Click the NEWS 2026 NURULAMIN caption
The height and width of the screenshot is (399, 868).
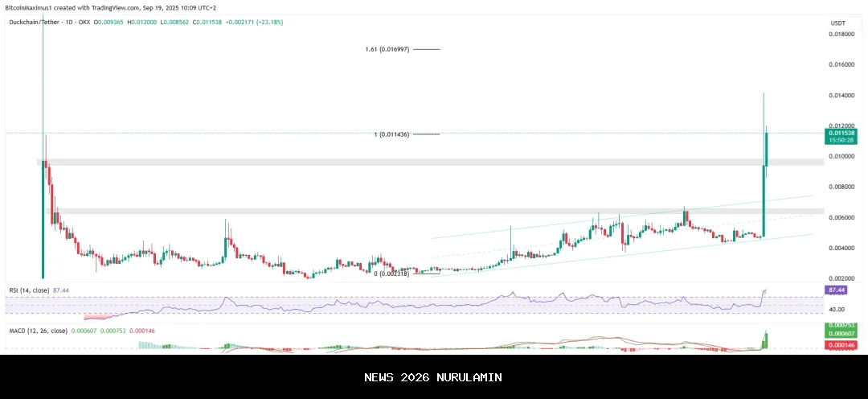(x=433, y=377)
